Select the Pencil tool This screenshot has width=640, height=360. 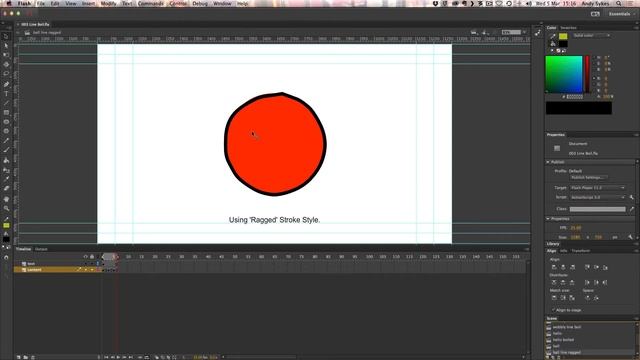(6, 141)
